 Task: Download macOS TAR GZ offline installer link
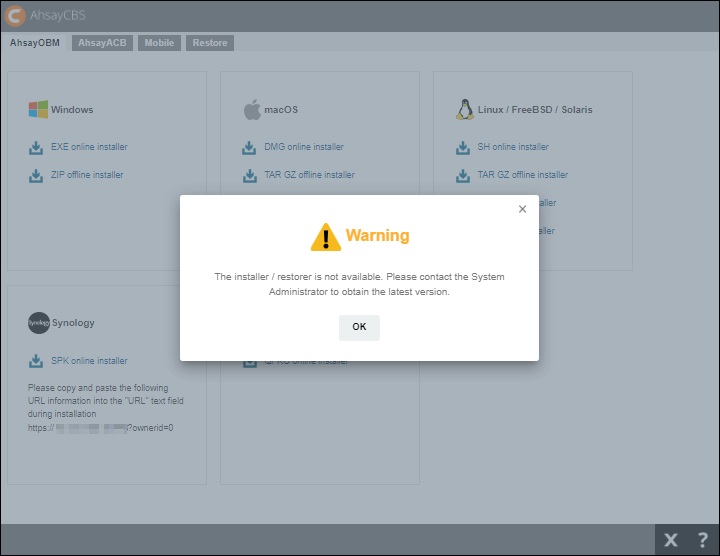point(309,175)
